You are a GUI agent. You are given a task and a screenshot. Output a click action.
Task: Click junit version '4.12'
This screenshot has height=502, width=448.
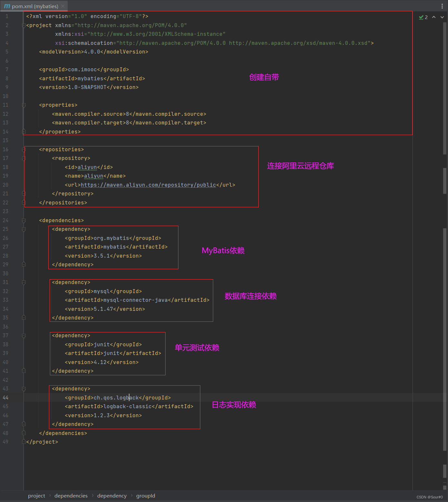pos(100,362)
